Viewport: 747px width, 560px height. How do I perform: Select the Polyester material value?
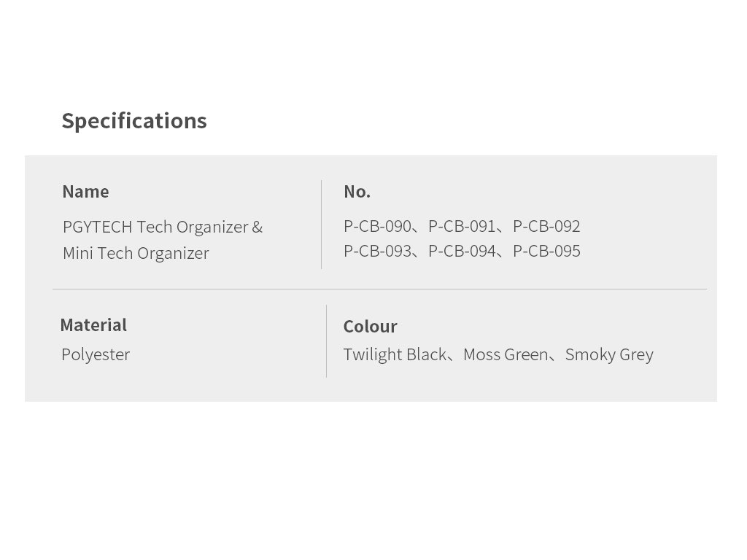coord(96,354)
